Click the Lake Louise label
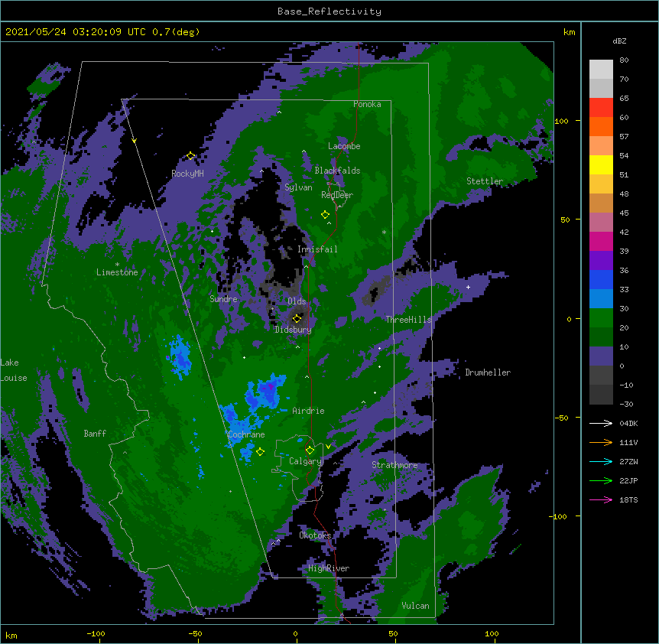 [12, 370]
